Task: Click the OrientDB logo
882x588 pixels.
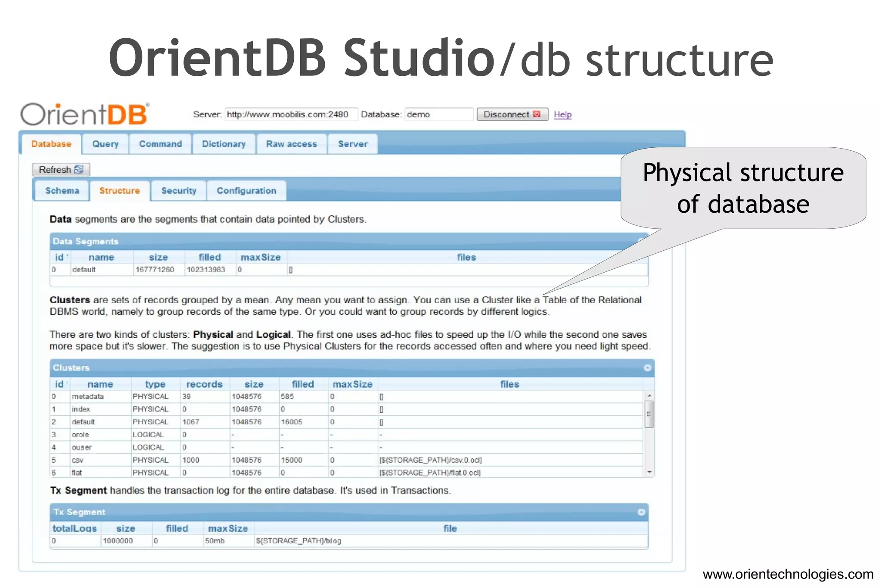Action: pyautogui.click(x=85, y=114)
